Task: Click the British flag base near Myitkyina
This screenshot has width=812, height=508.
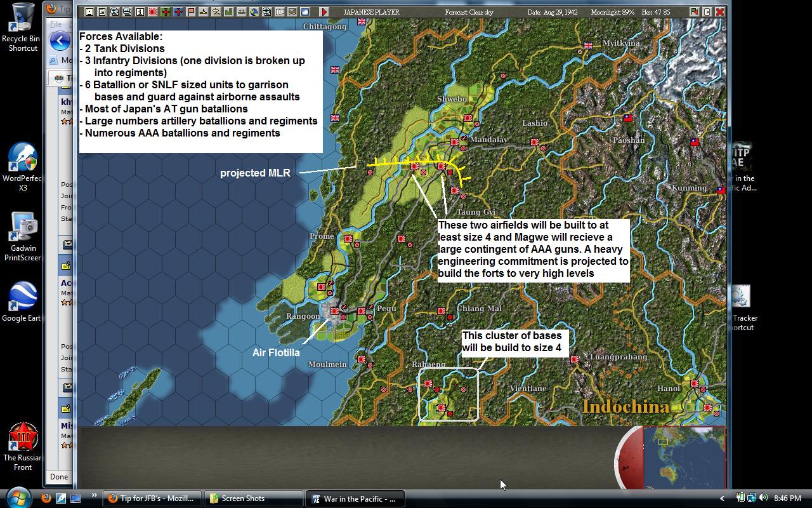Action: 588,45
